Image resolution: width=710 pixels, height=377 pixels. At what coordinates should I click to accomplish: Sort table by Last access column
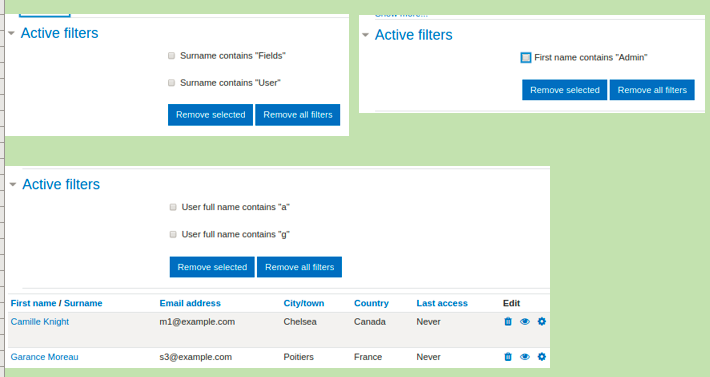(442, 303)
